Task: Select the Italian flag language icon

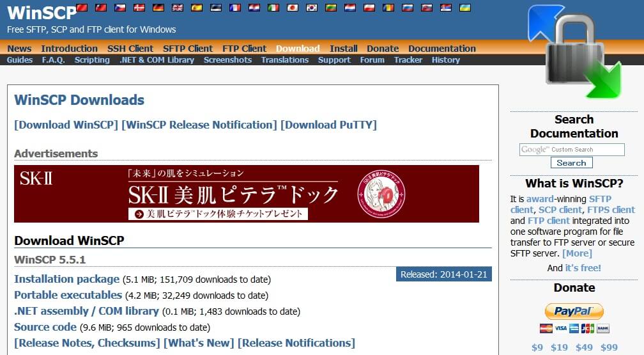Action: click(273, 8)
